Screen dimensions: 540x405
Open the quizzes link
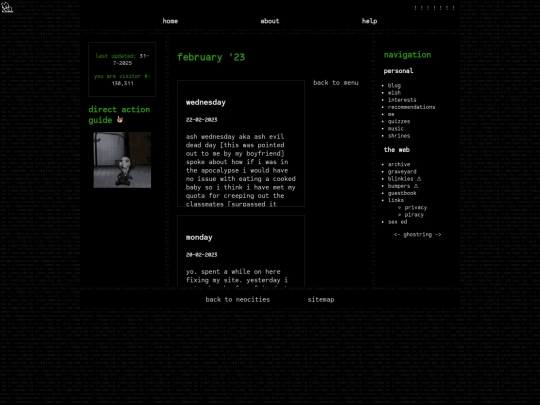pyautogui.click(x=399, y=122)
